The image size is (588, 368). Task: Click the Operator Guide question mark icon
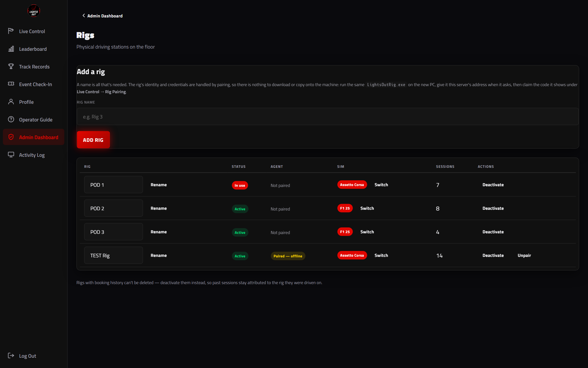click(x=11, y=119)
